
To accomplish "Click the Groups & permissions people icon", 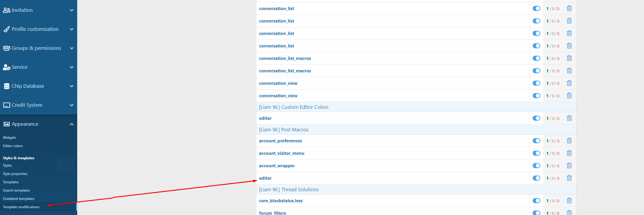I will [x=7, y=48].
